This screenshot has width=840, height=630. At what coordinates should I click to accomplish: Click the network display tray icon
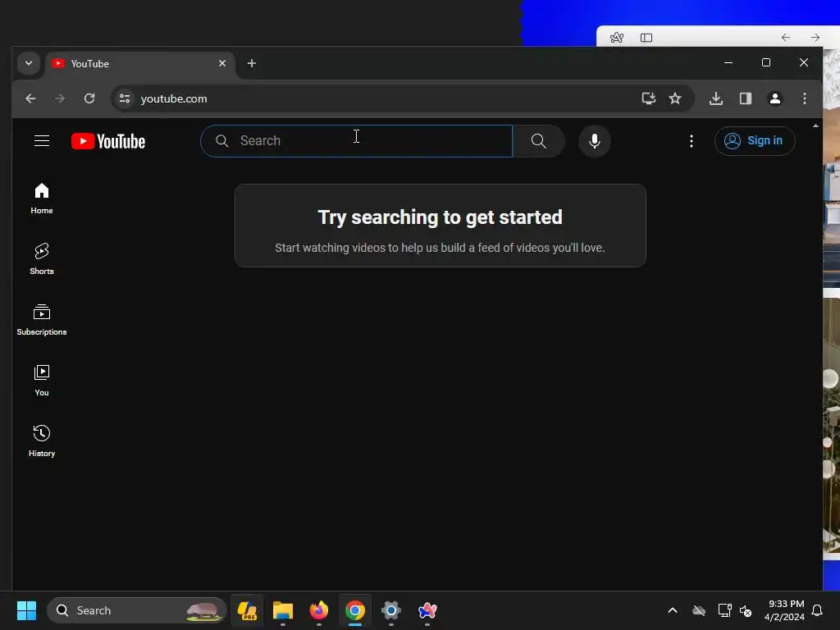(x=725, y=610)
